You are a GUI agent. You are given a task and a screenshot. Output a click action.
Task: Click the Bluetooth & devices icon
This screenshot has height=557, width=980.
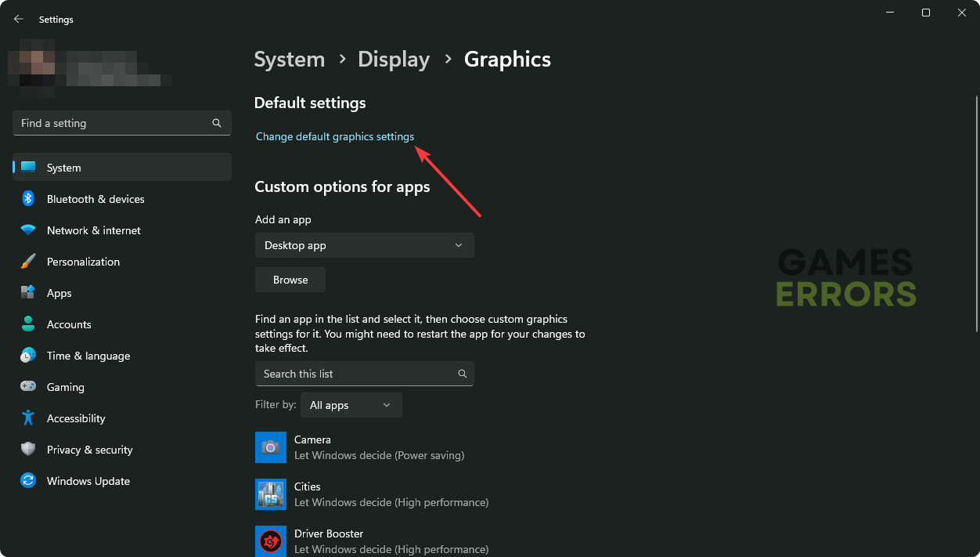point(28,199)
